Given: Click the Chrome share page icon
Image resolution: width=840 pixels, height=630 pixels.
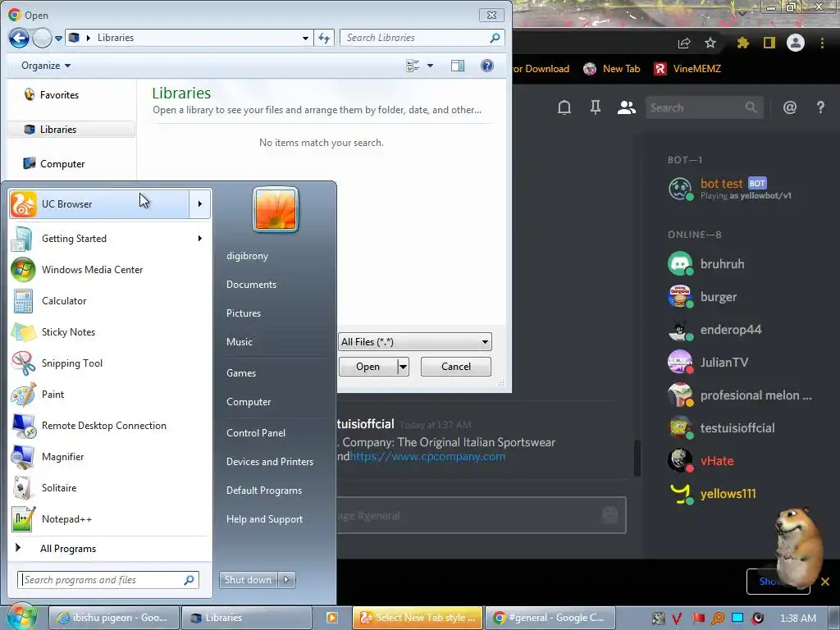Looking at the screenshot, I should click(684, 43).
